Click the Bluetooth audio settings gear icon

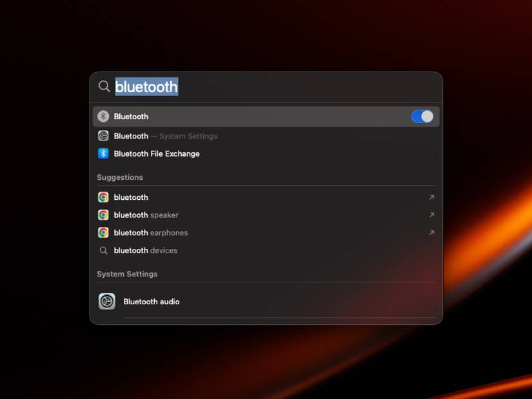(107, 301)
